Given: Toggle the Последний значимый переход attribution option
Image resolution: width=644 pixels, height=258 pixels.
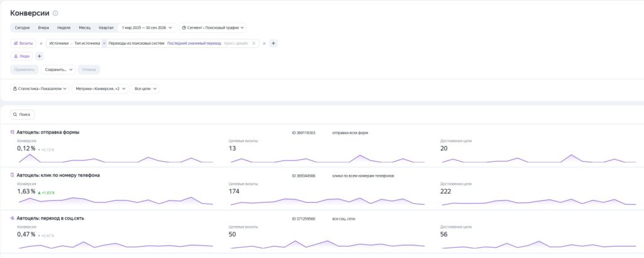Looking at the screenshot, I should pos(194,43).
